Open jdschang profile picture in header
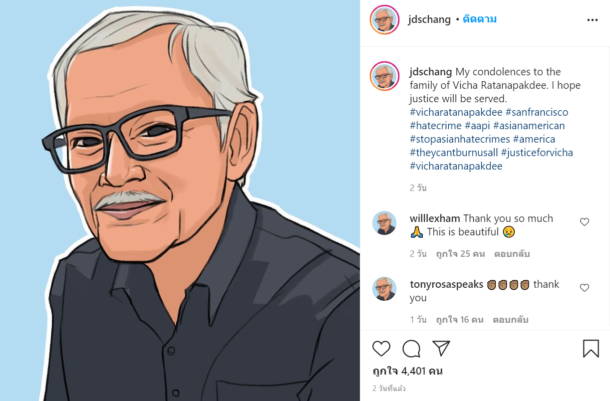Screen dimensions: 610x401 coord(384,19)
